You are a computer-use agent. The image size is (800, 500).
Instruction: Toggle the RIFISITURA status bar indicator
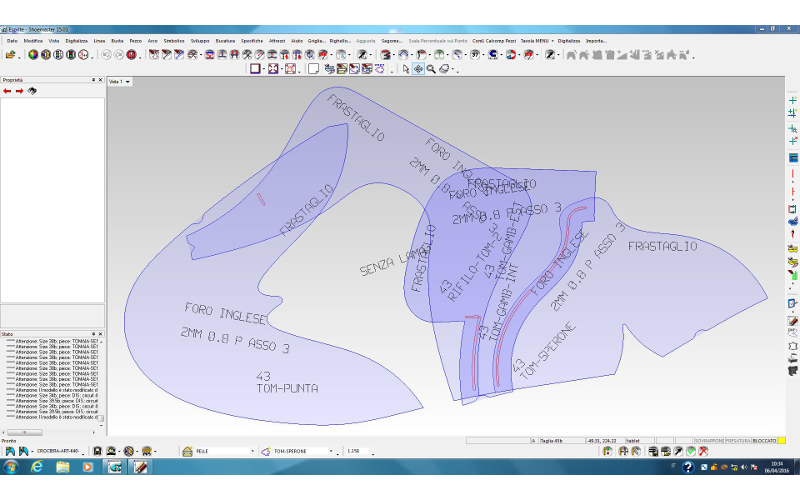tap(736, 440)
